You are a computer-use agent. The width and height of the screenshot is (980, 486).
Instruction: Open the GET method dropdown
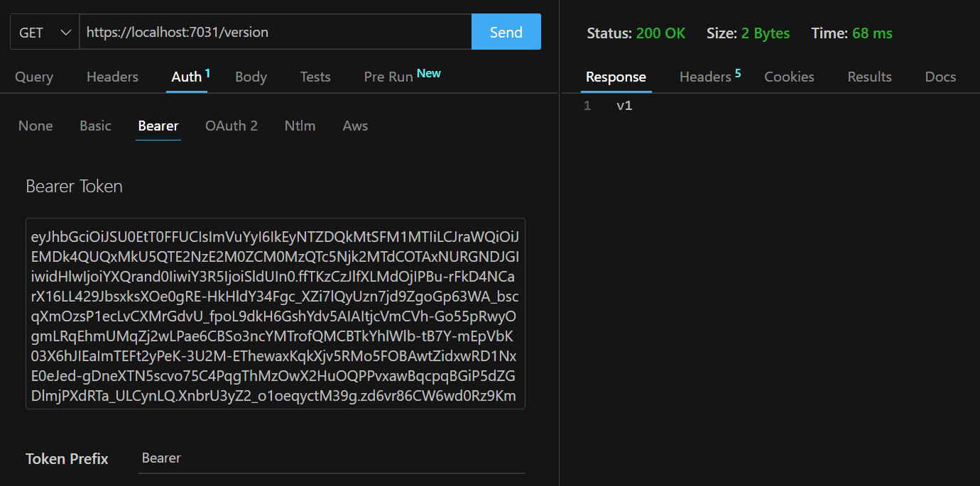point(45,32)
